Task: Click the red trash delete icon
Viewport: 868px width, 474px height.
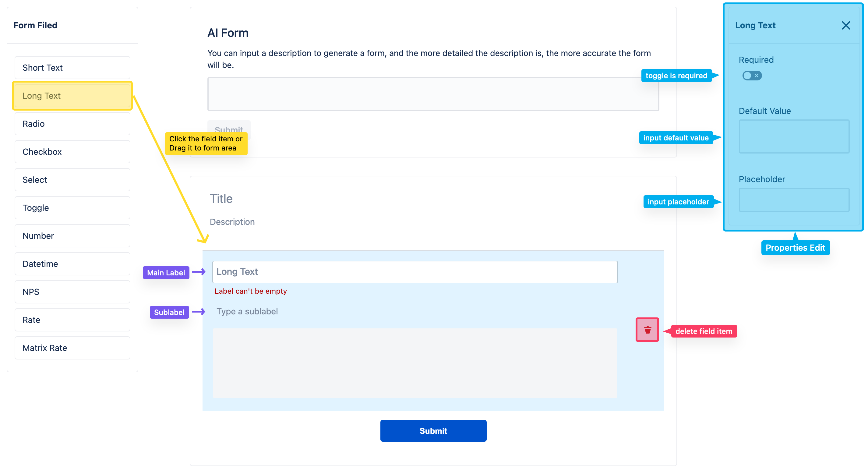Action: 647,329
